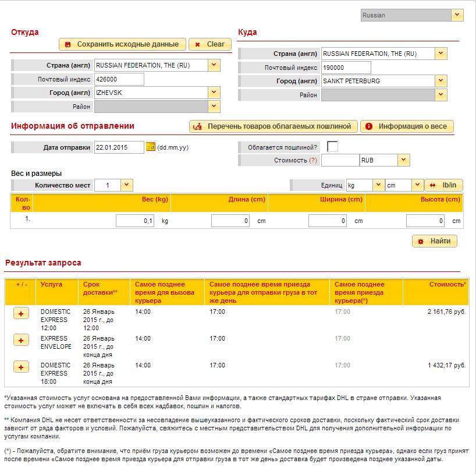The image size is (476, 474).
Task: Open the RUB currency dropdown
Action: (404, 160)
